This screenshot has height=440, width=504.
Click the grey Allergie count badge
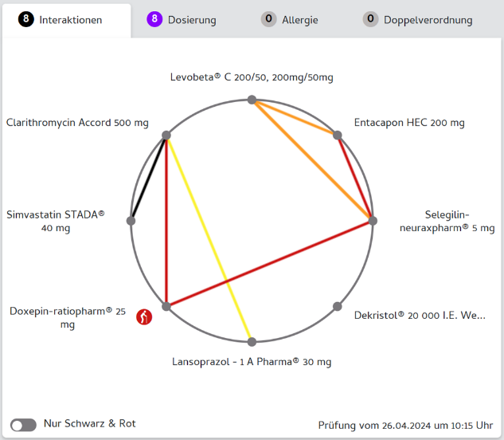pyautogui.click(x=269, y=19)
